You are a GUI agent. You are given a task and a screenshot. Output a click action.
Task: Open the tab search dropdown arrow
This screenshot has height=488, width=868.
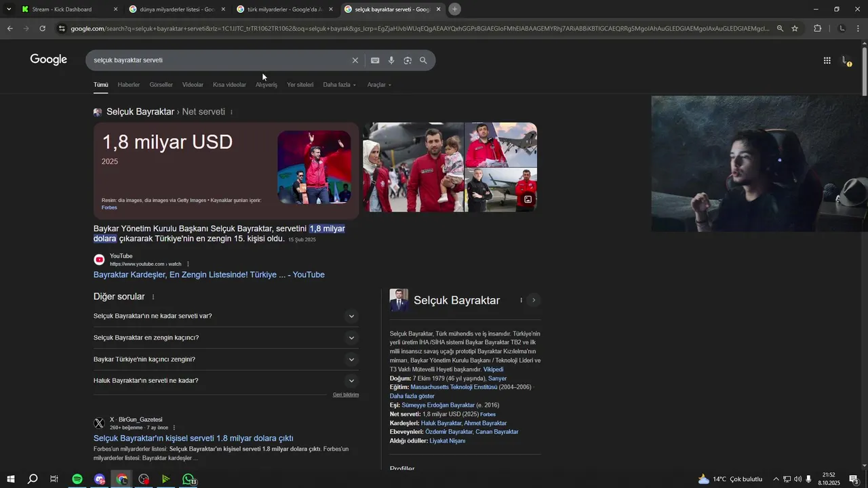pos(9,9)
